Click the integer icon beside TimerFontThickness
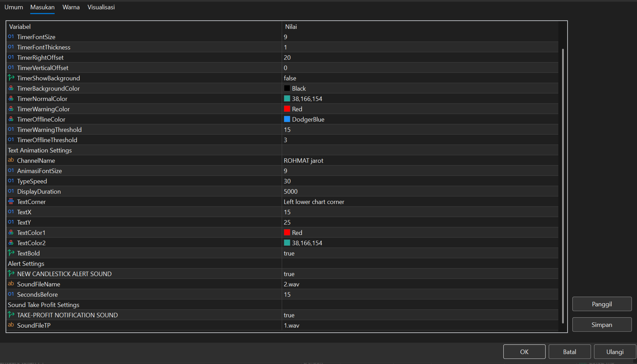The width and height of the screenshot is (637, 364). click(x=11, y=47)
